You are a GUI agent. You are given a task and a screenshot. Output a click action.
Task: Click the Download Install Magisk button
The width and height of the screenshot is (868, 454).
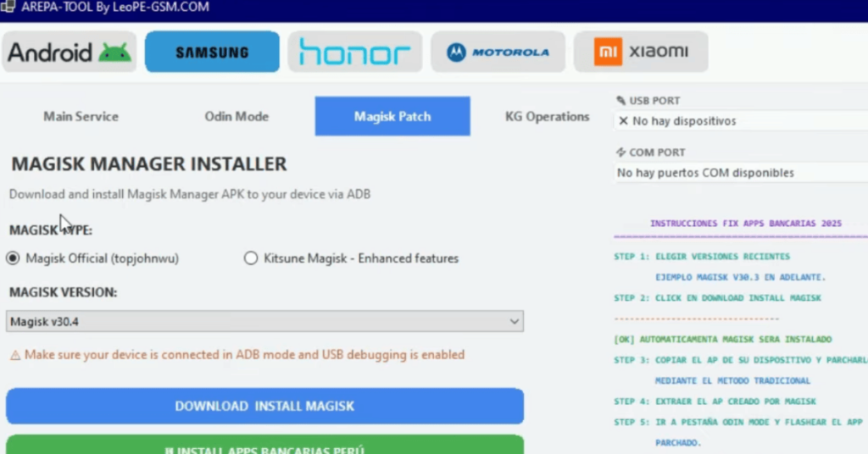point(264,406)
